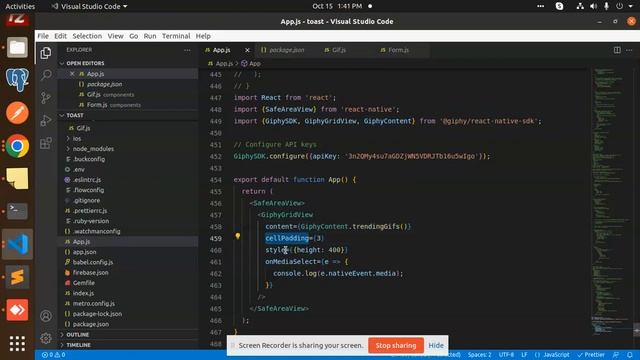Click UTF-8 encoding in status bar
Screen dimensions: 640x360
pos(506,355)
